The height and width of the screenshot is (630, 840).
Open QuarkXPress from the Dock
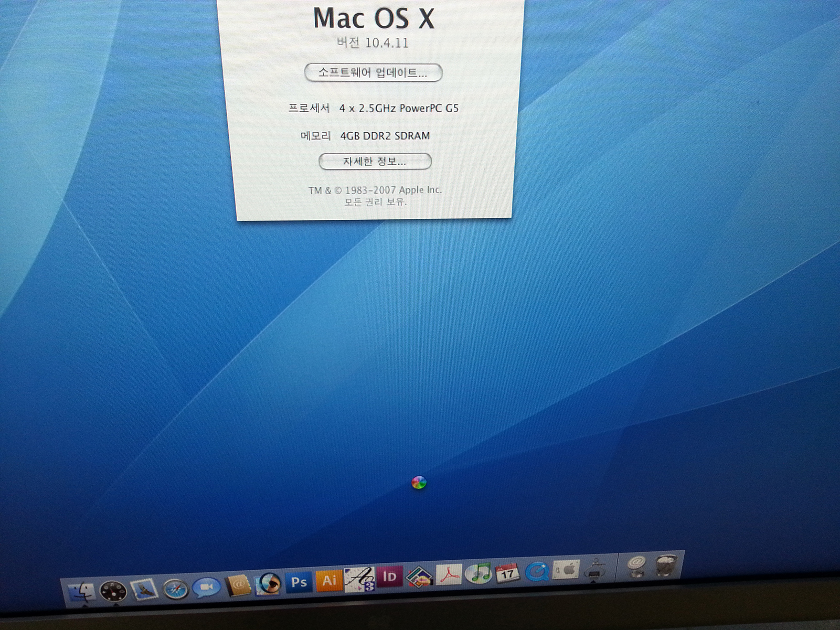point(419,576)
